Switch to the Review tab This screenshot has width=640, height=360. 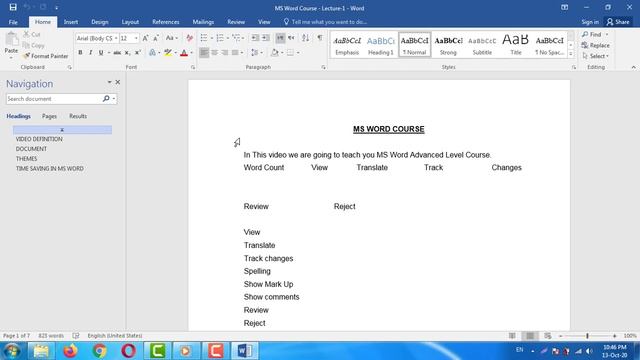tap(236, 22)
